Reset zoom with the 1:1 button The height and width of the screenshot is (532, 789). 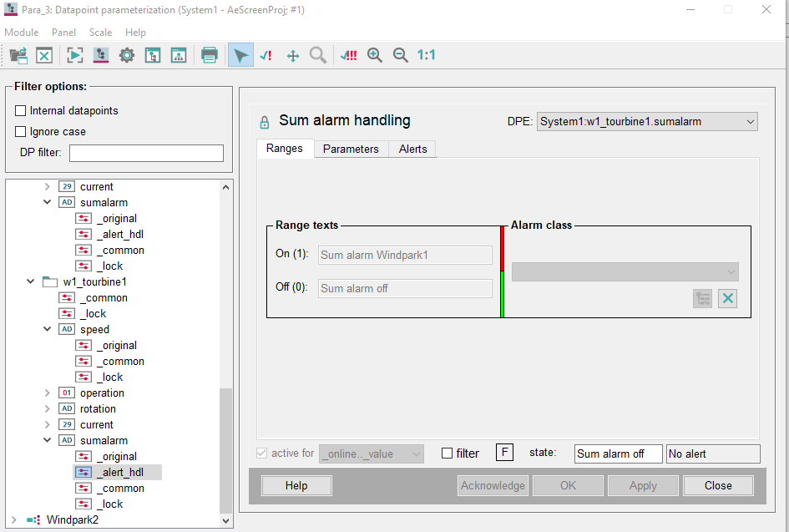coord(426,55)
